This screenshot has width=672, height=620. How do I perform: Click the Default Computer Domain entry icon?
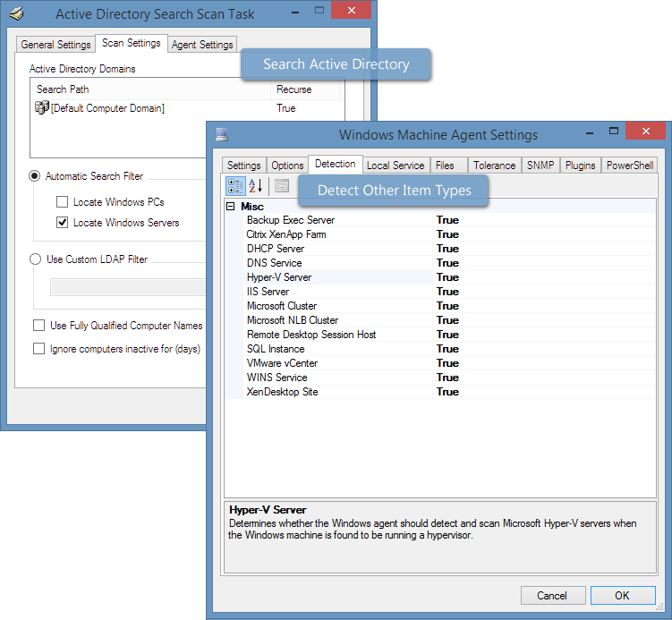(x=41, y=107)
